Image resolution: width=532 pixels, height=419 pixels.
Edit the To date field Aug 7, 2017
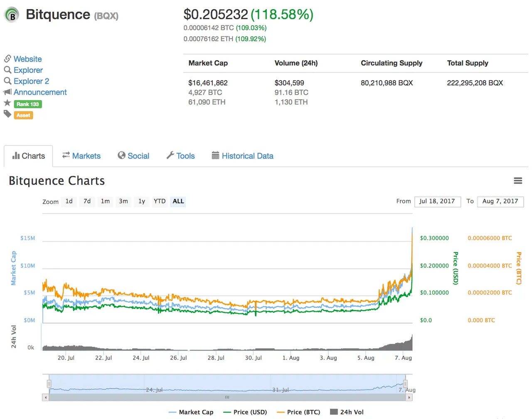(x=500, y=201)
